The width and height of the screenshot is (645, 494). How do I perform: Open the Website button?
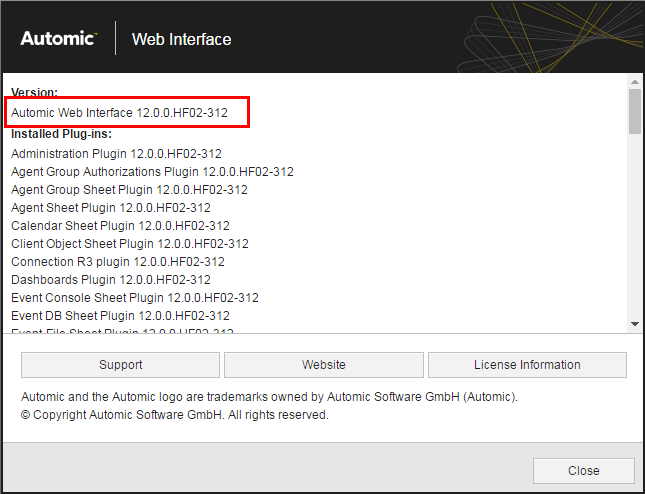point(324,365)
